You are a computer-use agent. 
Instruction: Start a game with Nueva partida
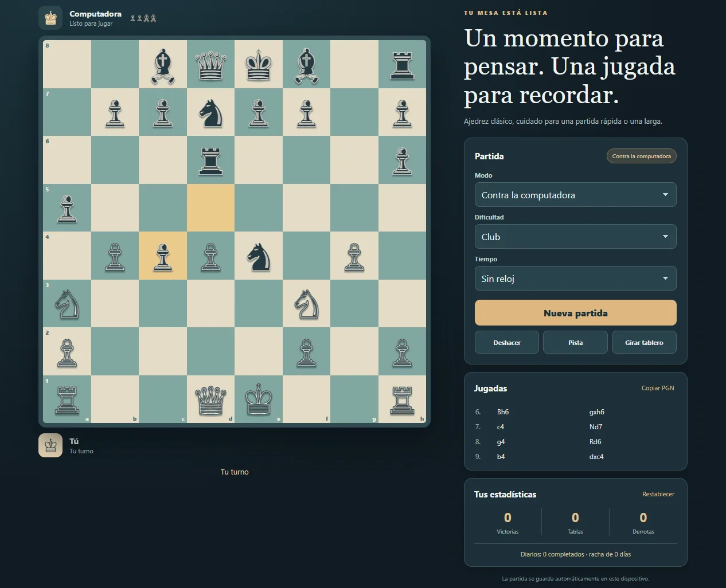pyautogui.click(x=575, y=313)
